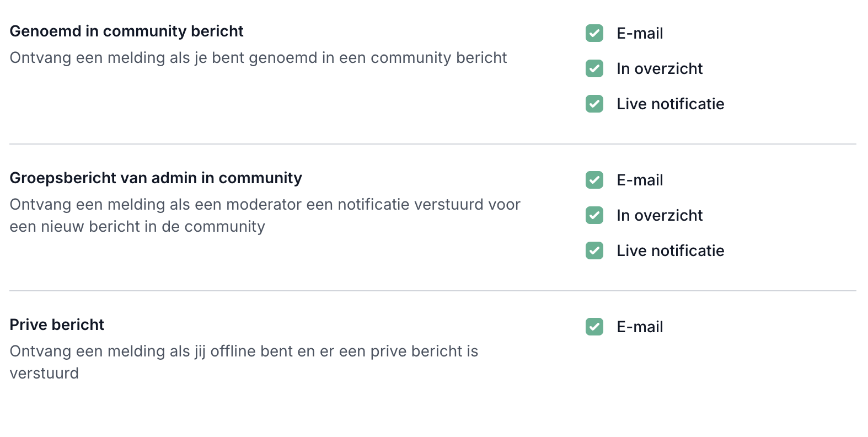Turn off Live notificatie checkbox for Groepsbericht van admin
This screenshot has width=868, height=437.
pos(594,251)
